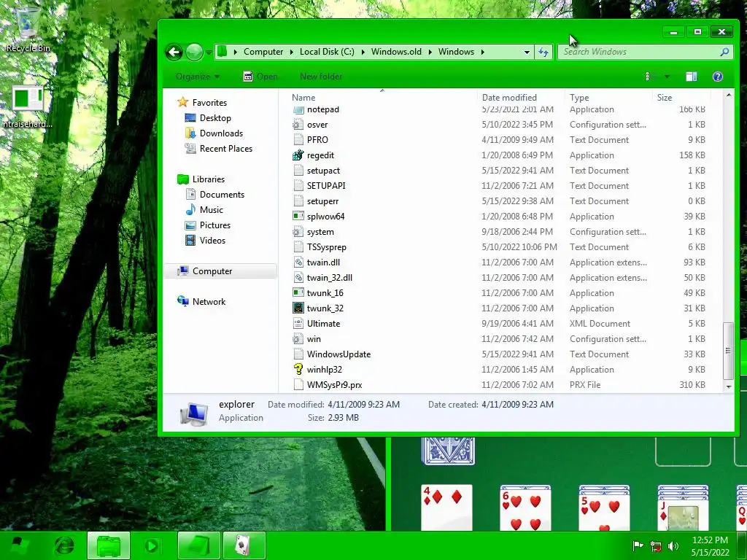Expand the arrow after Windows breadcrumb
Image resolution: width=747 pixels, height=560 pixels.
(483, 52)
